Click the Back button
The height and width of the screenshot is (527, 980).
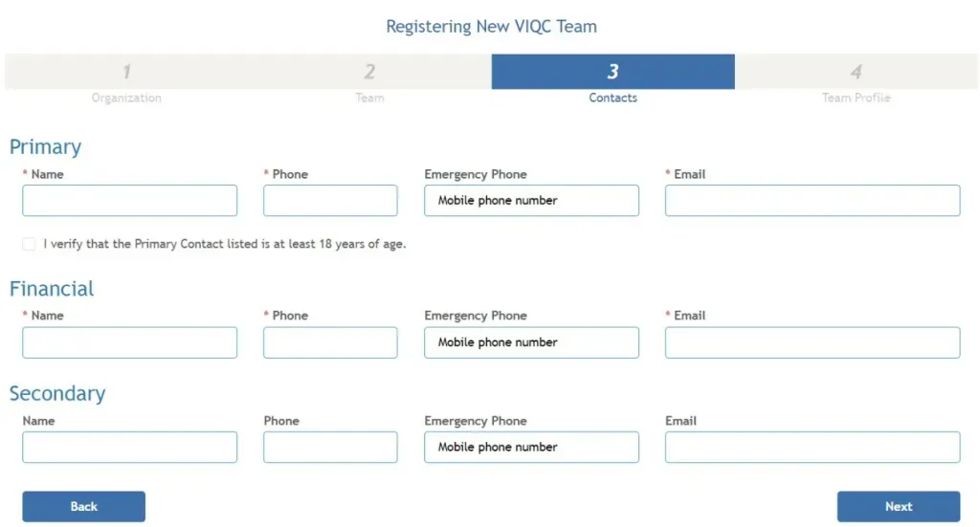click(84, 506)
